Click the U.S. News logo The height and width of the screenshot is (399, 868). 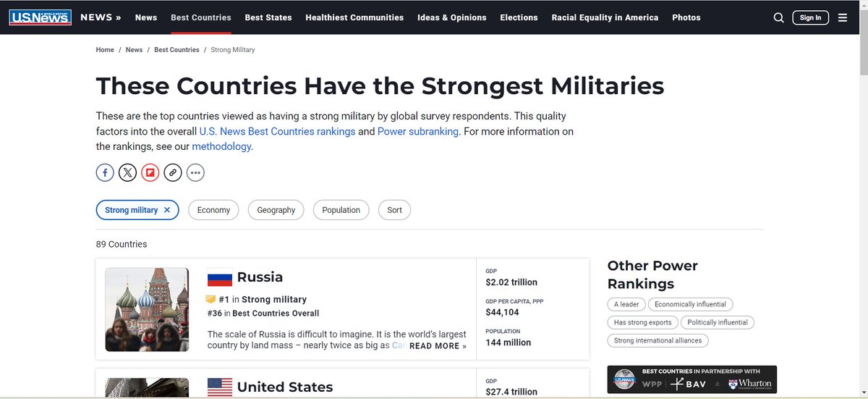[x=41, y=17]
